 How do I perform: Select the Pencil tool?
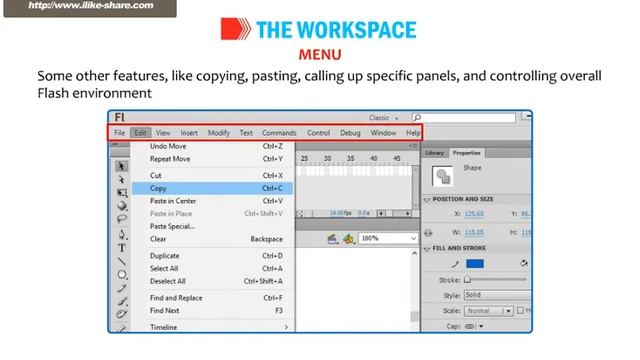122,288
